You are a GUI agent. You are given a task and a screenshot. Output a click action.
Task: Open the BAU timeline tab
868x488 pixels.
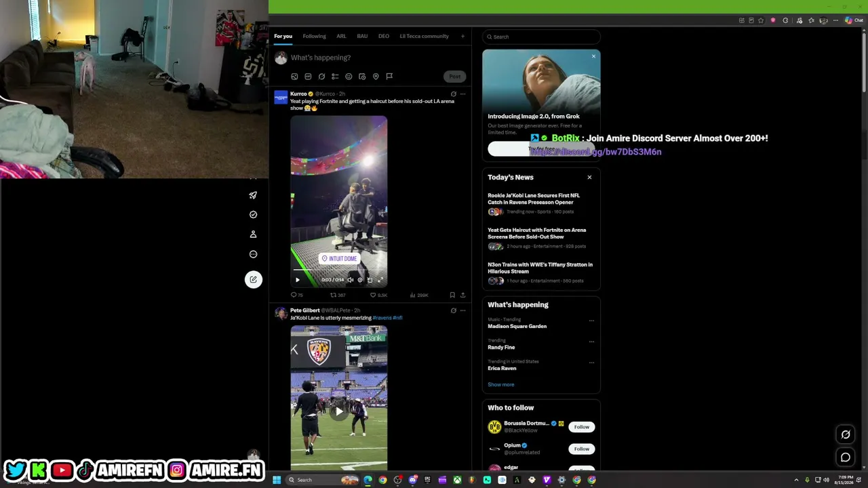point(362,36)
